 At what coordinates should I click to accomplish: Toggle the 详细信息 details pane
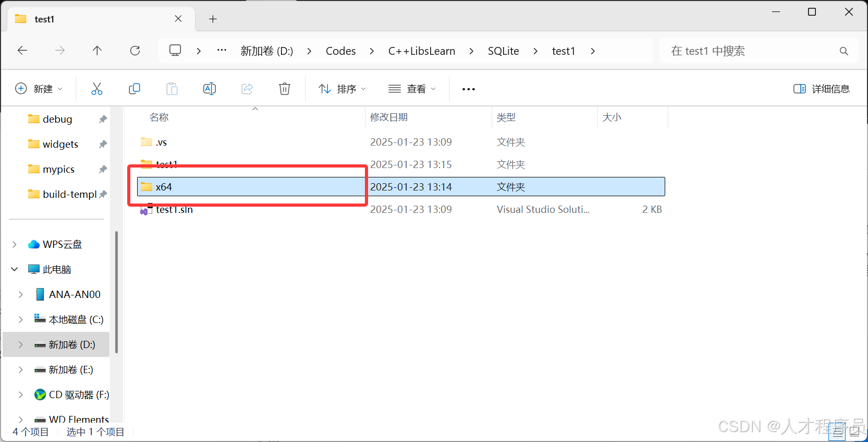(822, 89)
